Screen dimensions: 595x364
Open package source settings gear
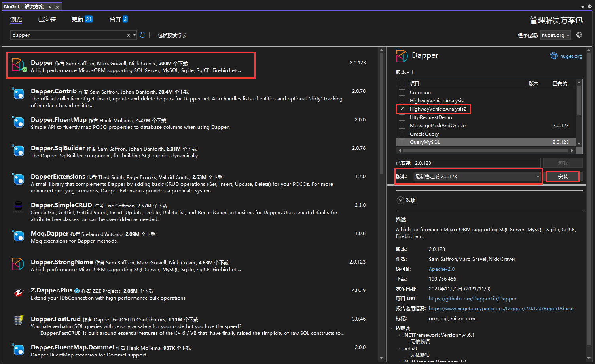click(579, 35)
